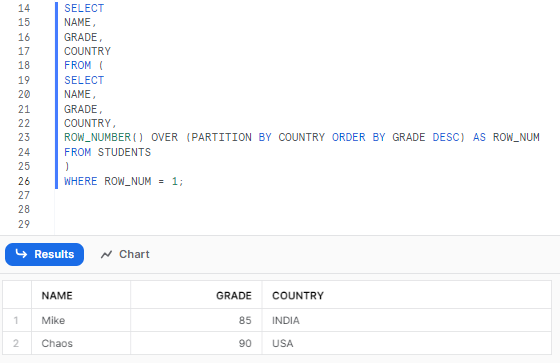Place cursor on WHERE ROW_NUM = 1 line

124,181
